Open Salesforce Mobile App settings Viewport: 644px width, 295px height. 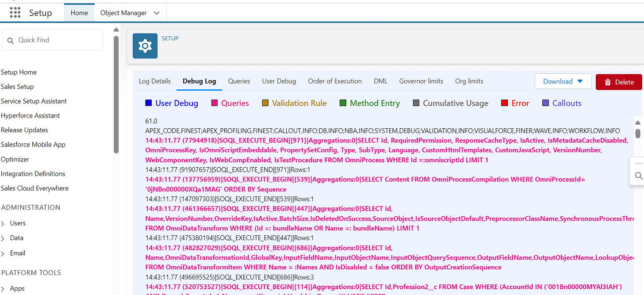point(33,145)
